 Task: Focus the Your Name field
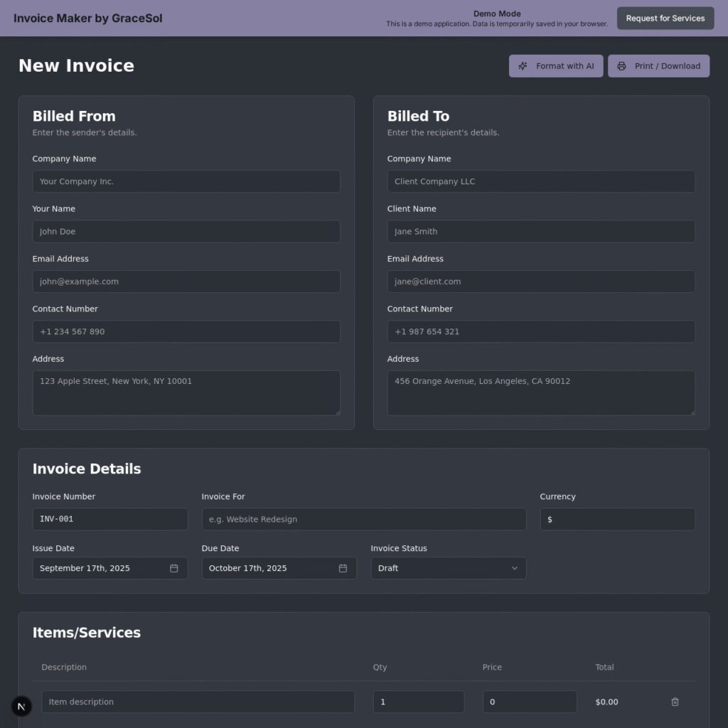[186, 231]
